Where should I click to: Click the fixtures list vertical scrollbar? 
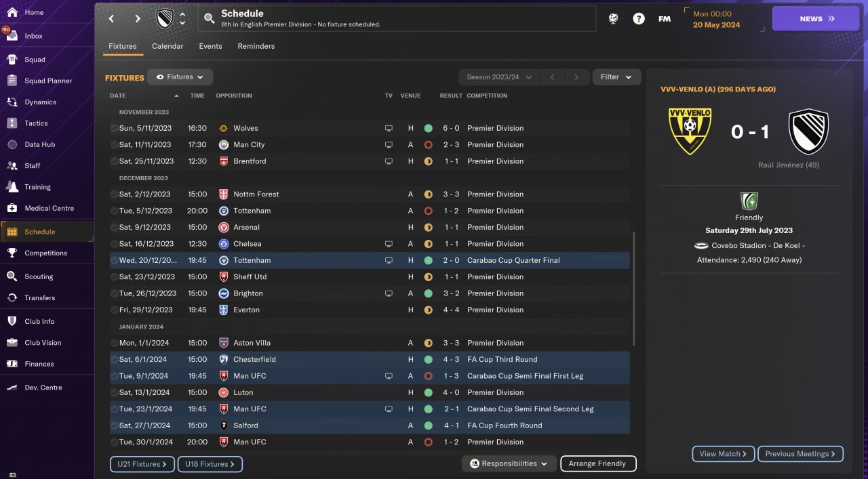pyautogui.click(x=633, y=288)
